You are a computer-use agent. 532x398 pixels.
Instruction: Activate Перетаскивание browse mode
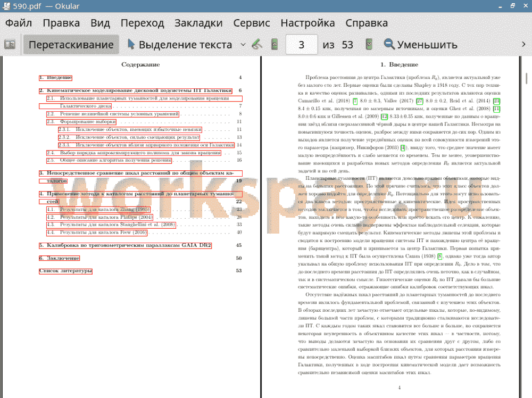(x=71, y=45)
